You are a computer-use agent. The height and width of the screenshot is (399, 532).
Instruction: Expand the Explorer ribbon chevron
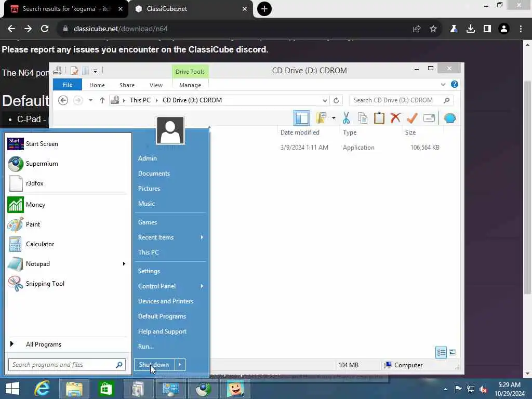pyautogui.click(x=443, y=85)
